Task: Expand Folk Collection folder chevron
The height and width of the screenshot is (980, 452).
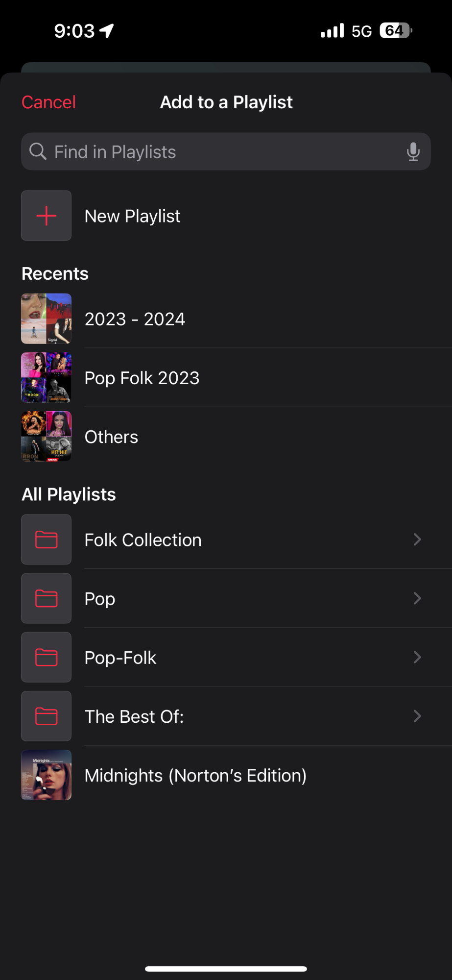Action: click(417, 539)
